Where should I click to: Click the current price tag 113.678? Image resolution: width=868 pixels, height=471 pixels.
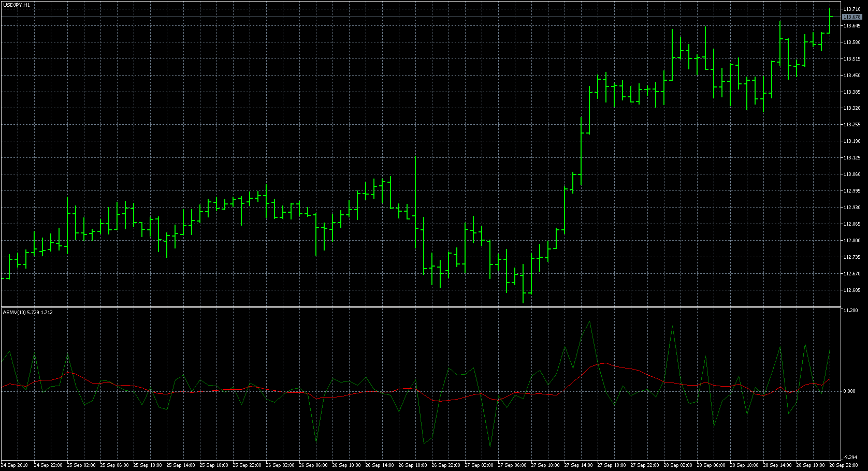point(852,17)
